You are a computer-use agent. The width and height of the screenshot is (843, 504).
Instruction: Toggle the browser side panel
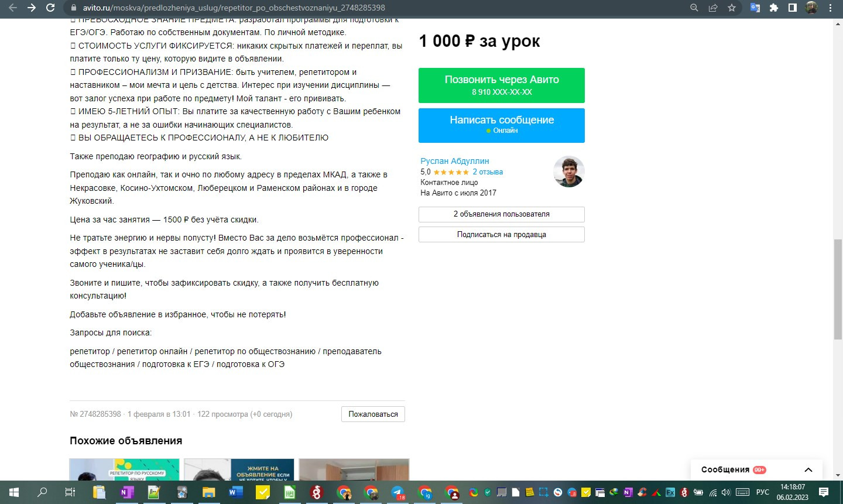793,8
